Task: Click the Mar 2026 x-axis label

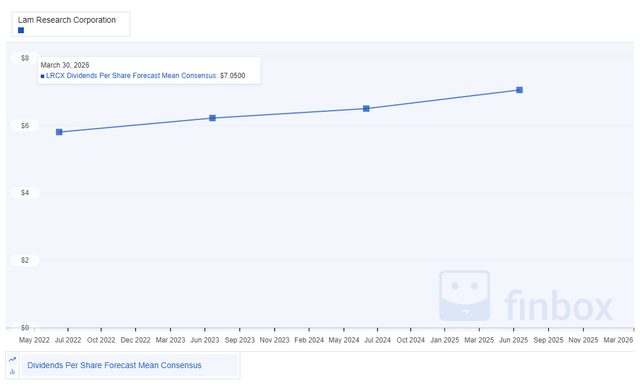Action: (x=618, y=340)
